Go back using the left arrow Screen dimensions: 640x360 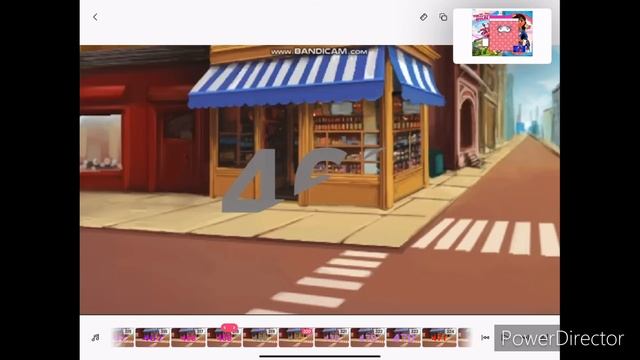[x=95, y=17]
